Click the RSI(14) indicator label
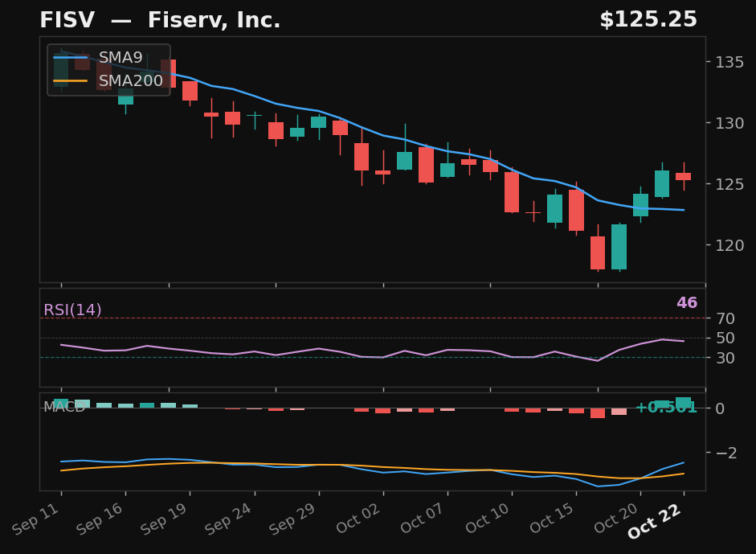 coord(73,310)
